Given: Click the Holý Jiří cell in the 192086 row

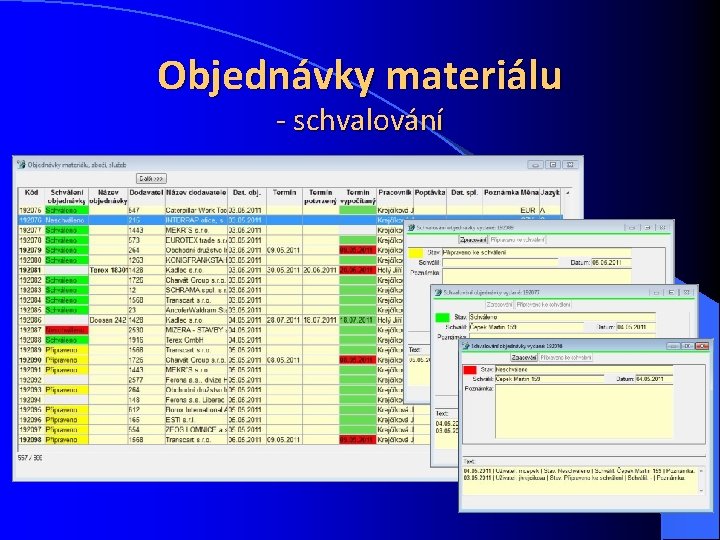Looking at the screenshot, I should tap(389, 320).
